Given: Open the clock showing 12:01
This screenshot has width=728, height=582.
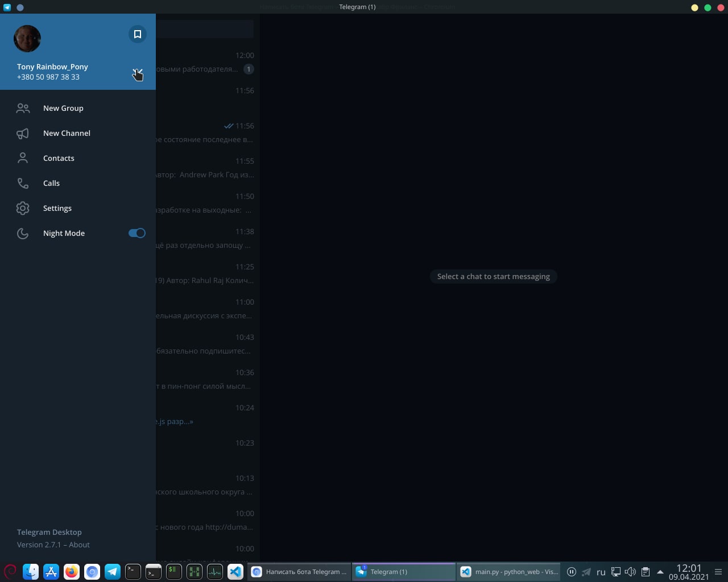Looking at the screenshot, I should [x=689, y=572].
